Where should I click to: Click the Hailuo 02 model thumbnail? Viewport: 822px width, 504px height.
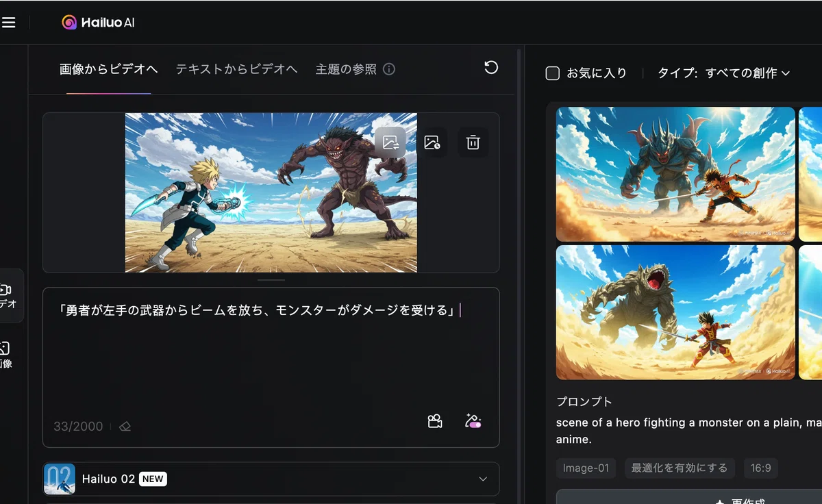pyautogui.click(x=60, y=479)
